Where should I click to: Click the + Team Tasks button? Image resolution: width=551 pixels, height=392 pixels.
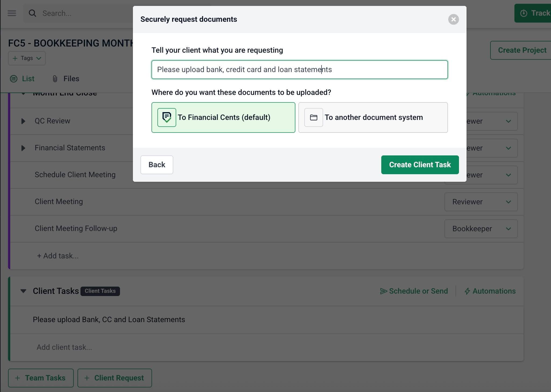(x=41, y=378)
